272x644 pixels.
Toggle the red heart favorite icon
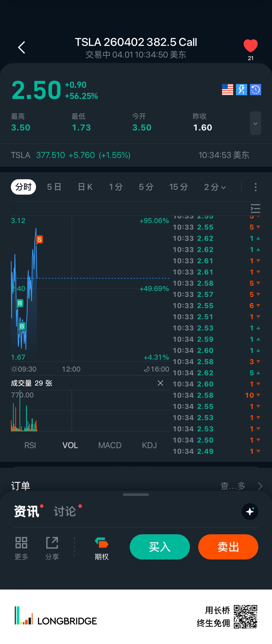[x=250, y=46]
